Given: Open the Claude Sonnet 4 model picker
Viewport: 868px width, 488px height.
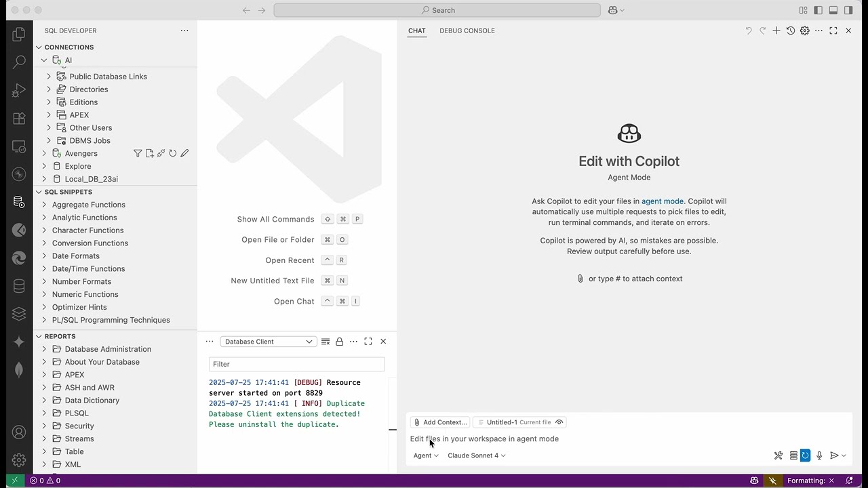Looking at the screenshot, I should click(x=476, y=455).
